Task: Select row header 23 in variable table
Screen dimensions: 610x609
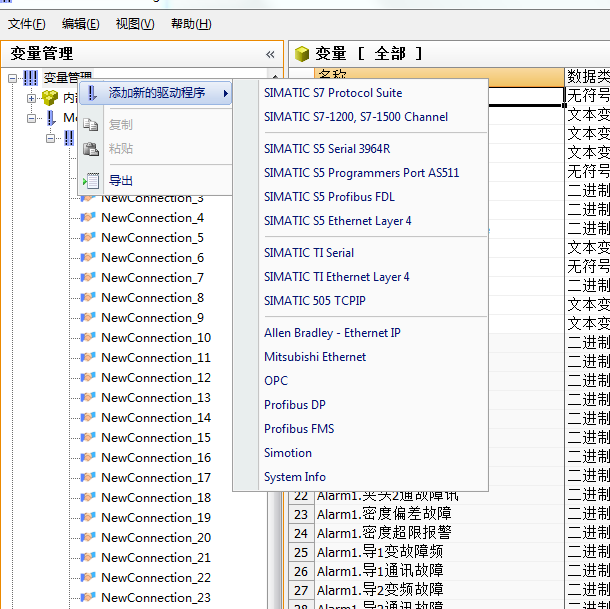Action: (x=301, y=514)
